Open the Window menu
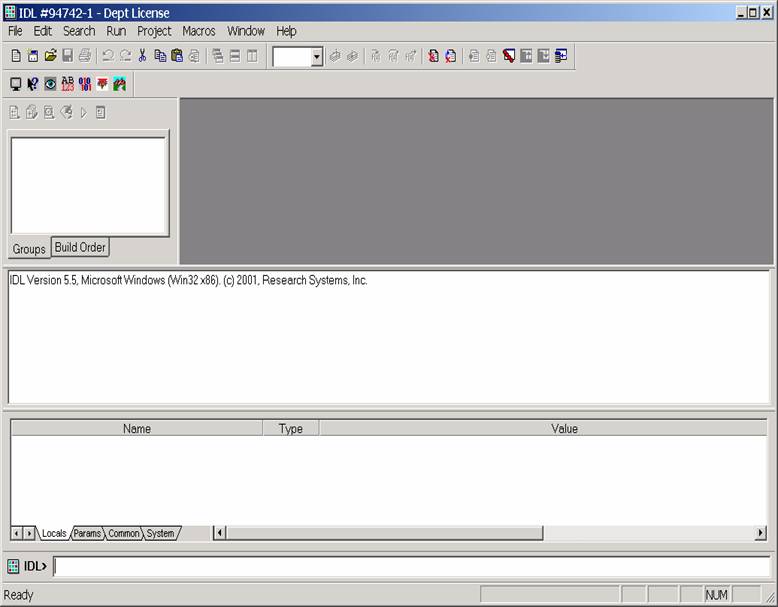778x607 pixels. pos(246,31)
